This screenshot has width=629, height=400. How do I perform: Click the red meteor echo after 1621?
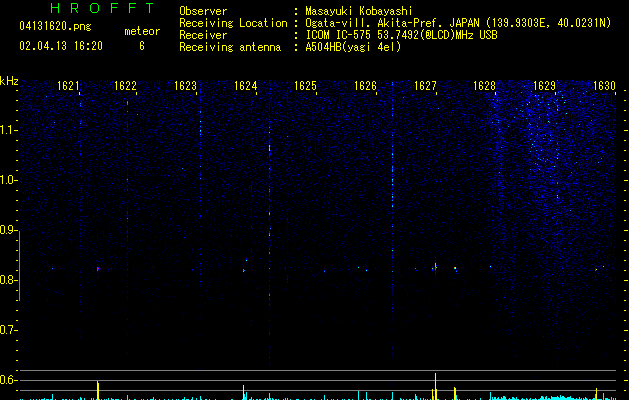pos(97,269)
